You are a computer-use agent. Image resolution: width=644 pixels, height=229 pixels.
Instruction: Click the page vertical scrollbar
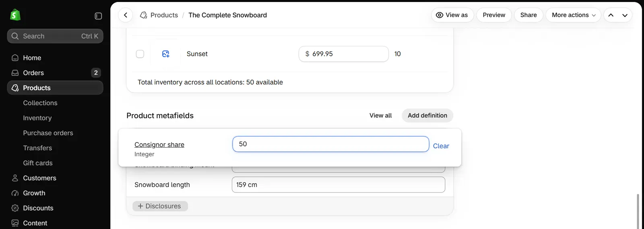638,211
